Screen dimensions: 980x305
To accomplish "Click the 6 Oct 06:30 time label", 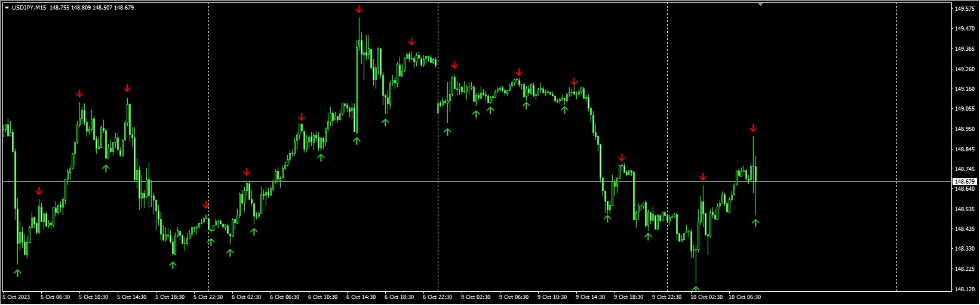I will click(x=284, y=297).
